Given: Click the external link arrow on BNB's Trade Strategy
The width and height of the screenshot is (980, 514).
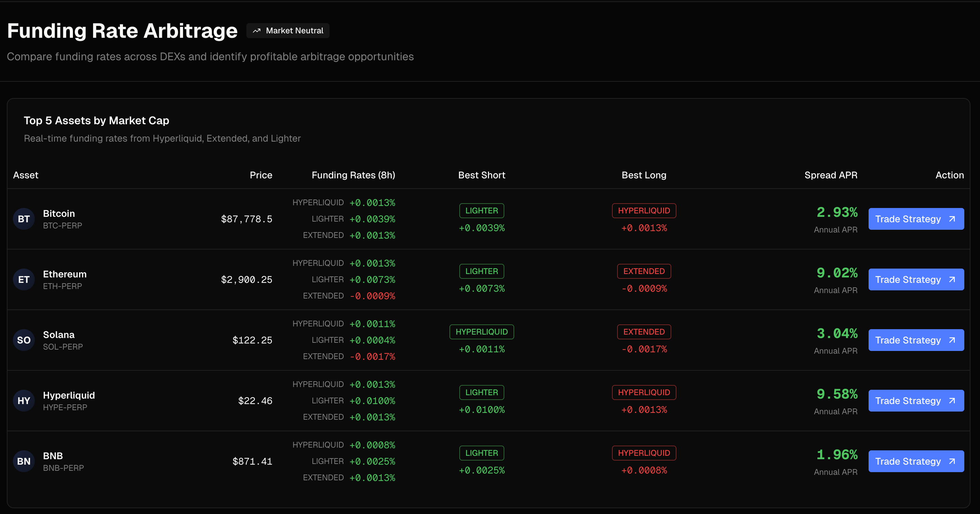Looking at the screenshot, I should (x=951, y=461).
